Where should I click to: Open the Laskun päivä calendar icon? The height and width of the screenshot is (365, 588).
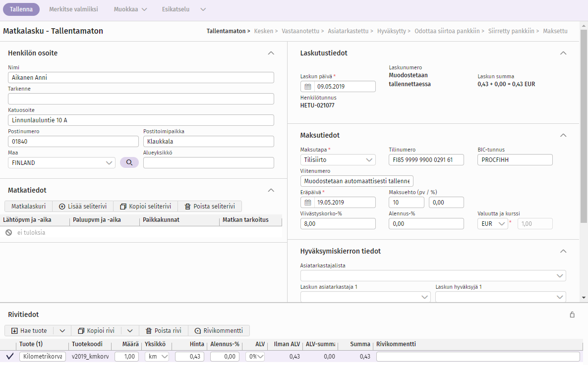[x=308, y=87]
